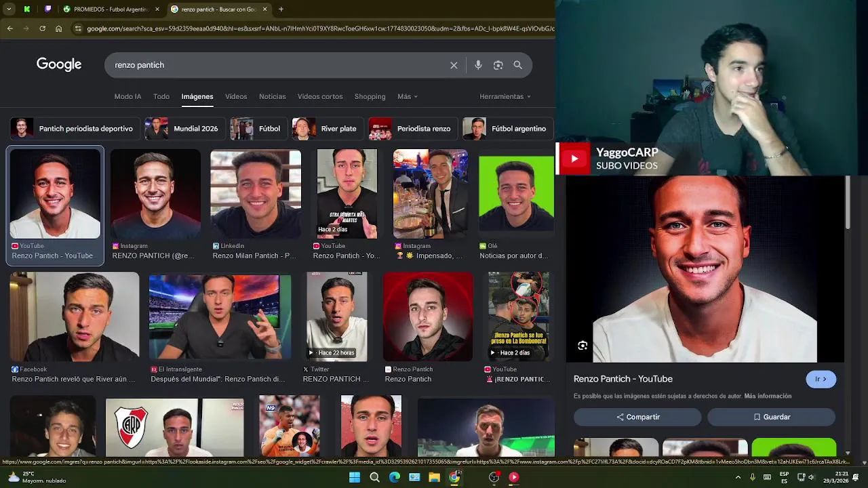868x488 pixels.
Task: Open Windows Start menu
Action: [x=355, y=477]
